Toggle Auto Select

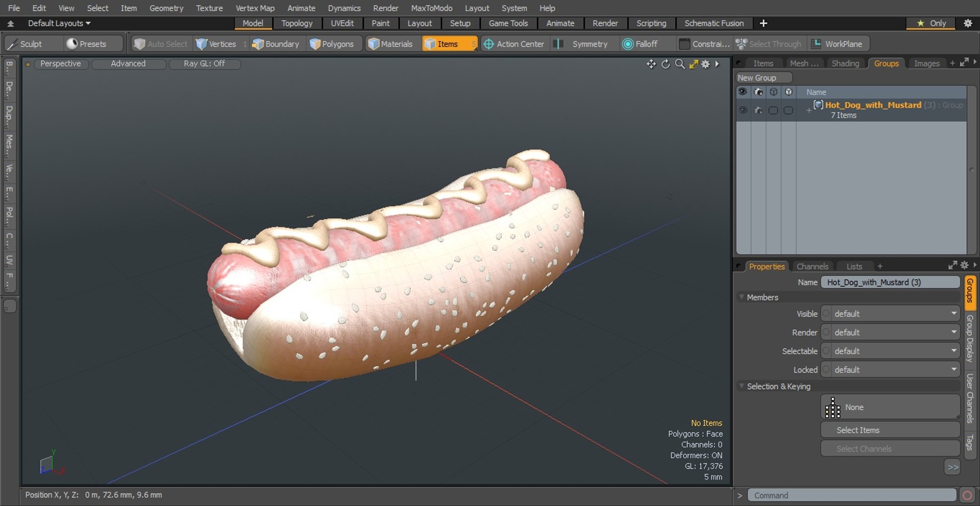tap(161, 44)
